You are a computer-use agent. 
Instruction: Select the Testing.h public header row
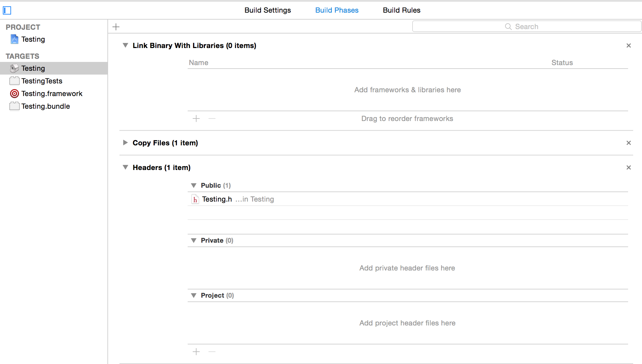pyautogui.click(x=408, y=199)
